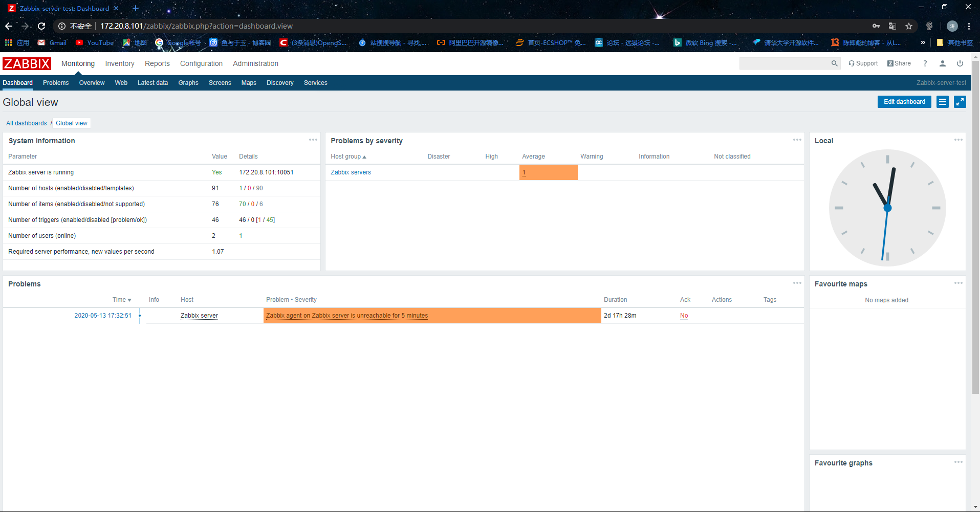Click browser back arrow

tap(9, 26)
